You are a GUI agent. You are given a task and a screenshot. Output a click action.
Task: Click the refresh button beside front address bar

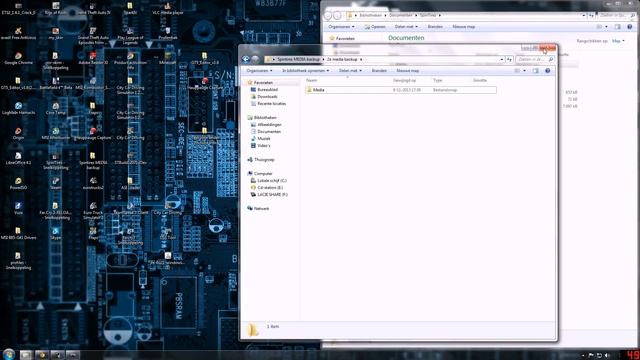pos(509,60)
